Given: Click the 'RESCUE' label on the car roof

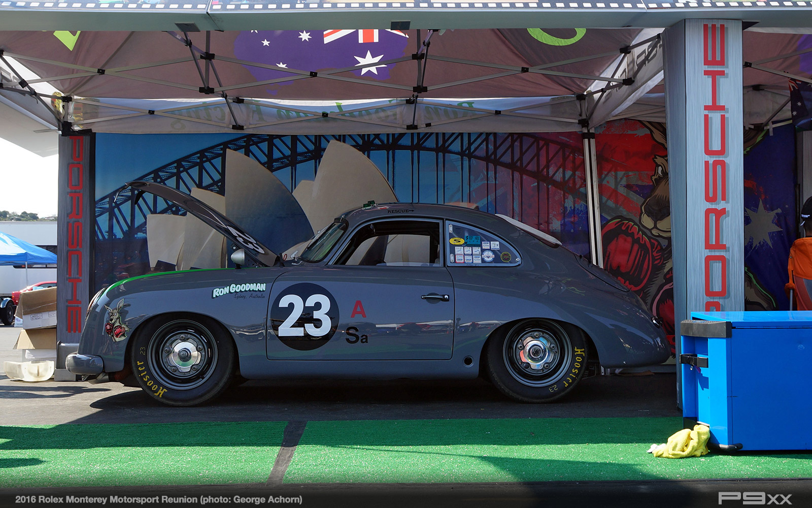Looking at the screenshot, I should click(x=400, y=211).
